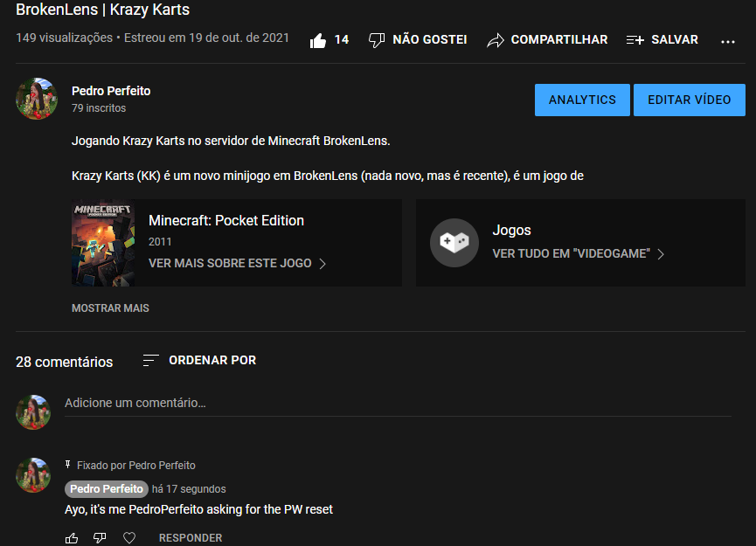Open the ORDENAR POR sort icon
The height and width of the screenshot is (546, 756).
(x=150, y=360)
